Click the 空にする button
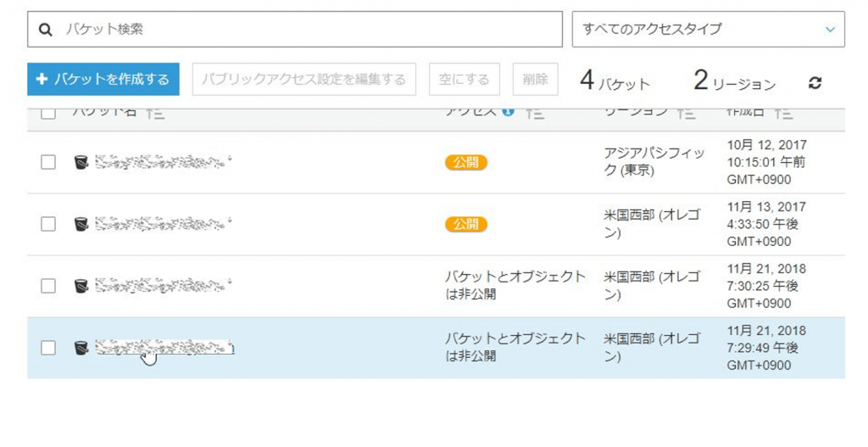This screenshot has height=447, width=868. pos(465,79)
